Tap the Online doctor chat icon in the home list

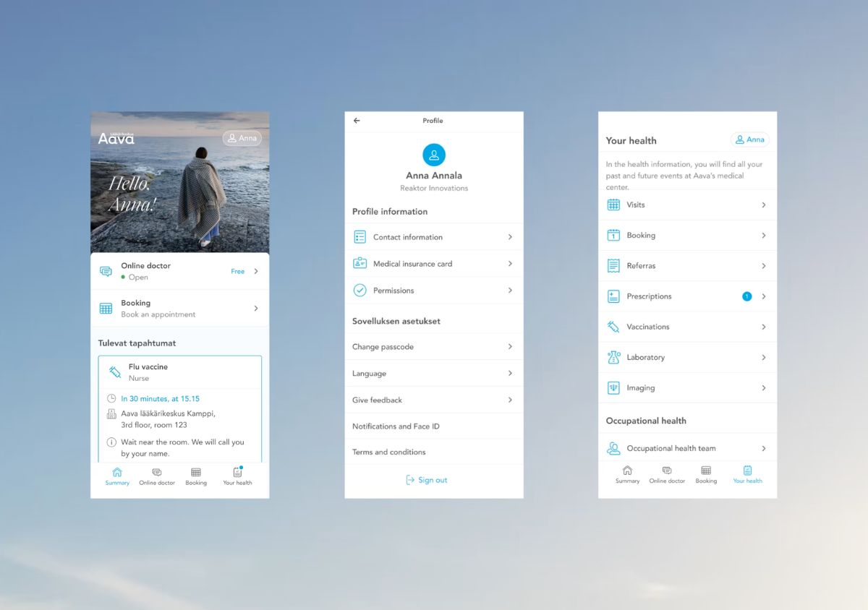pyautogui.click(x=106, y=272)
